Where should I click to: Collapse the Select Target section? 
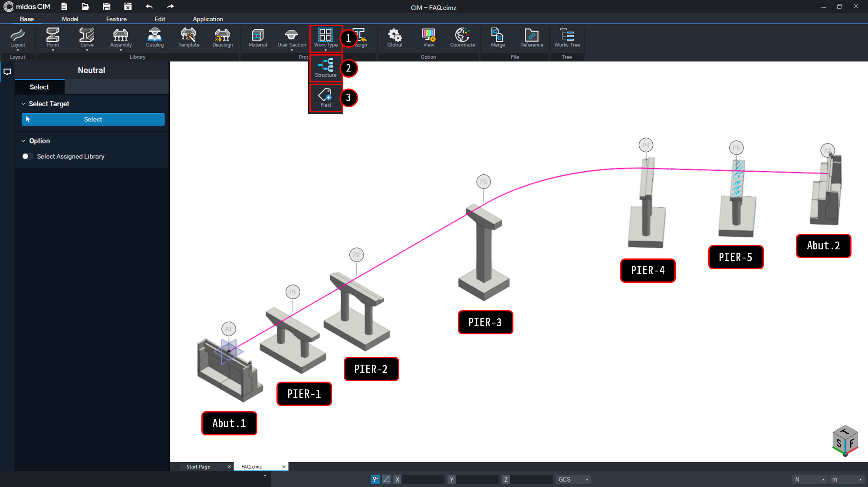point(24,104)
